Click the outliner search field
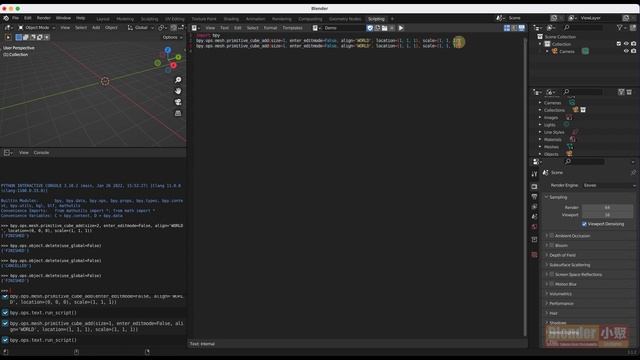Image resolution: width=640 pixels, height=360 pixels. click(x=583, y=27)
